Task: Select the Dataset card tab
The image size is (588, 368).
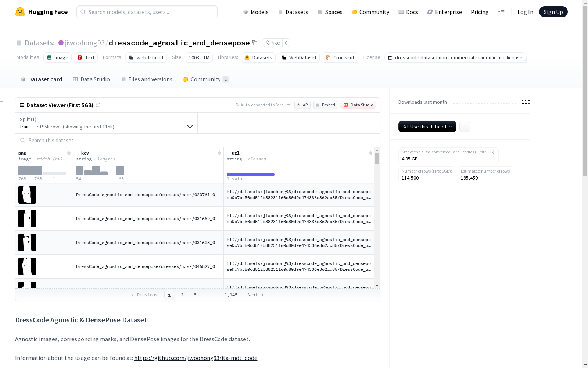Action: pos(41,79)
